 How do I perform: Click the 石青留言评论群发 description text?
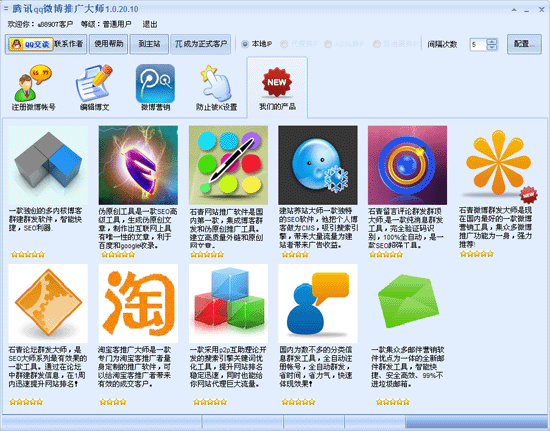406,228
